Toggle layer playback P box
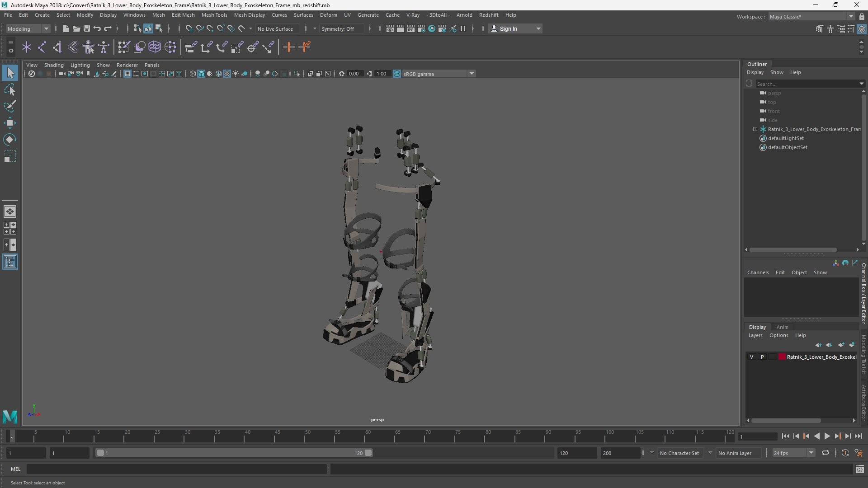This screenshot has width=868, height=488. 762,357
